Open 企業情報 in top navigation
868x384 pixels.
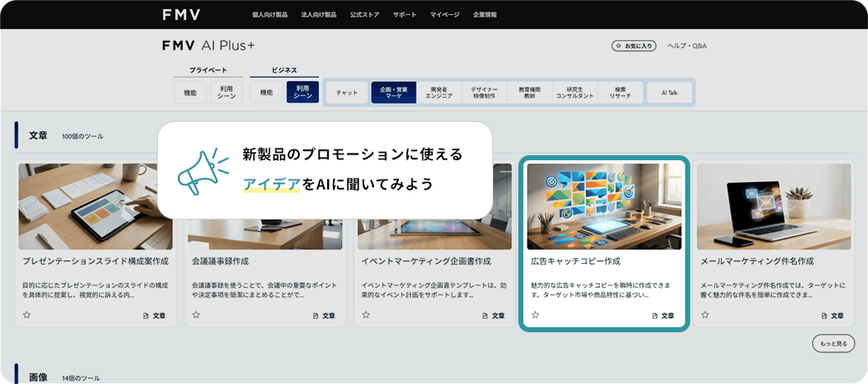pos(485,15)
